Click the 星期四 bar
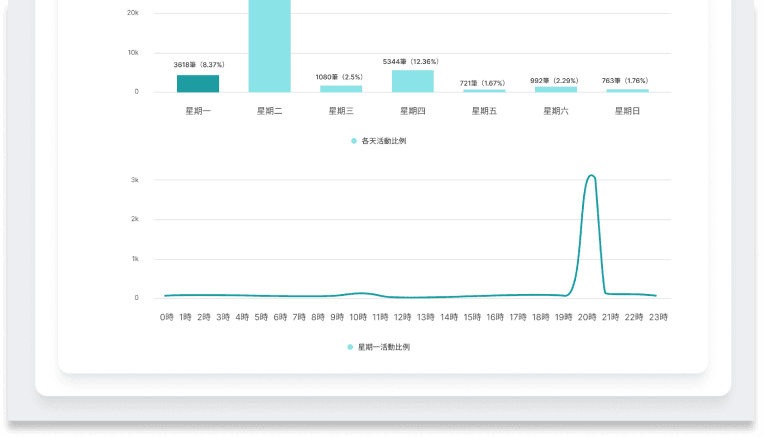This screenshot has width=764, height=437. 412,81
